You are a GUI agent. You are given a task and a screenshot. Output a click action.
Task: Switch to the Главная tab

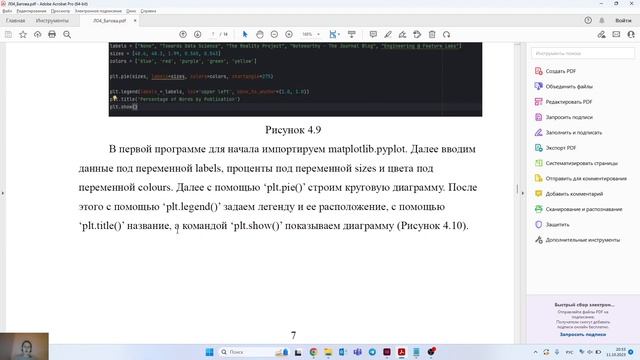[16, 20]
